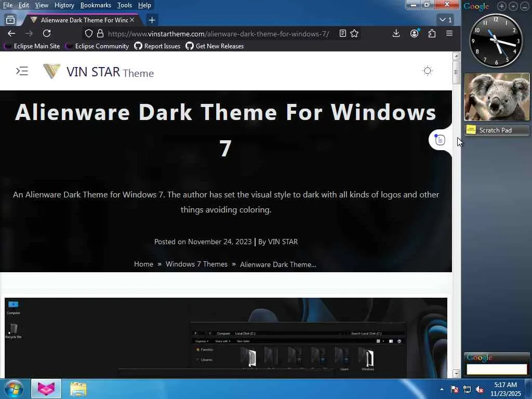The width and height of the screenshot is (532, 399).
Task: Toggle reader view for this page
Action: (x=343, y=33)
